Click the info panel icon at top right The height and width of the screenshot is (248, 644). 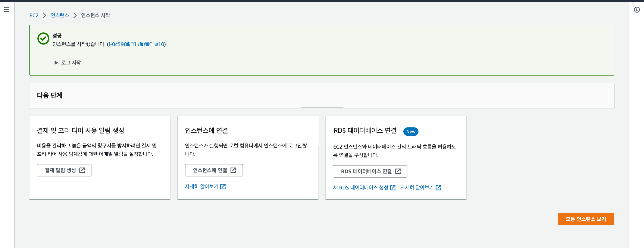coord(636,10)
